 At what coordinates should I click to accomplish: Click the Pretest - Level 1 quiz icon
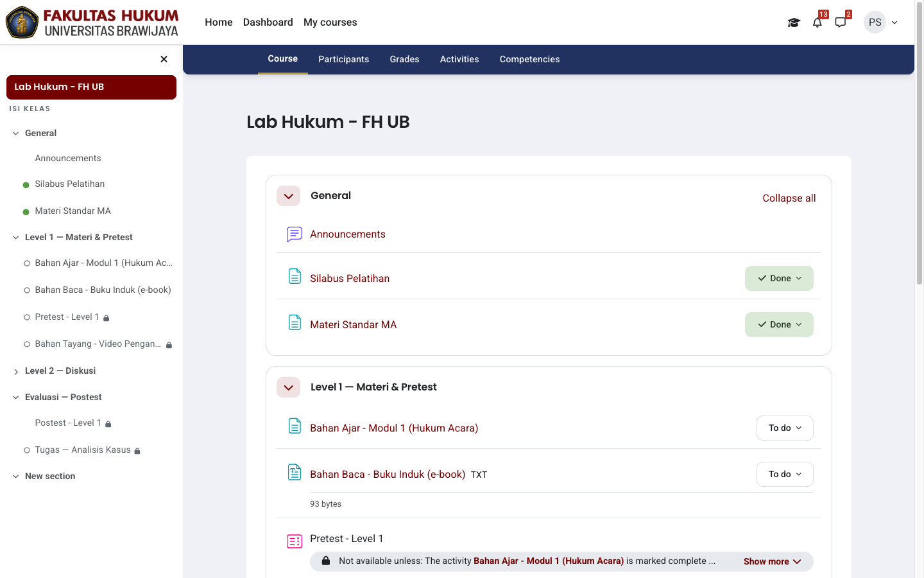pyautogui.click(x=295, y=541)
